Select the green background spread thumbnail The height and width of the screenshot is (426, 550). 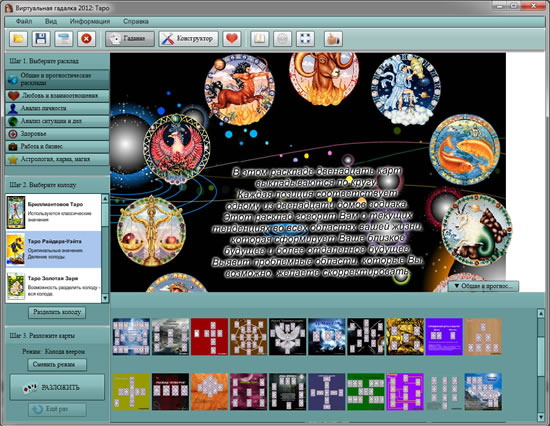366,392
